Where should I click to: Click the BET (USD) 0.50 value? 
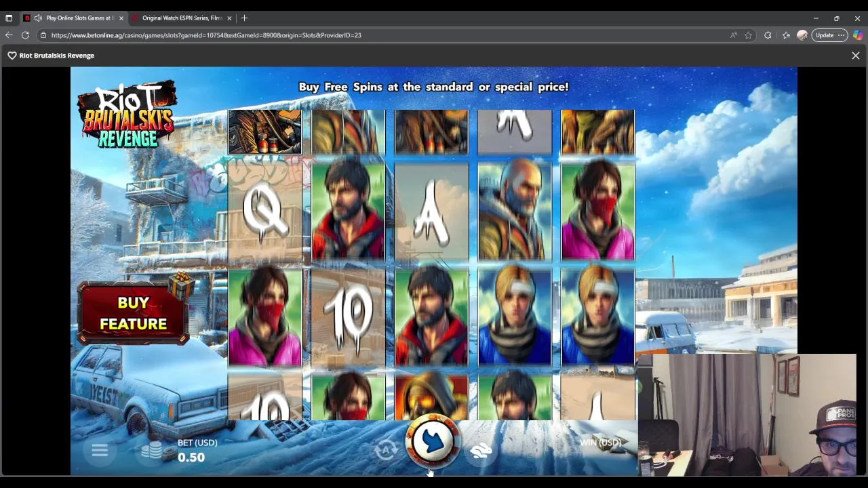tap(191, 457)
